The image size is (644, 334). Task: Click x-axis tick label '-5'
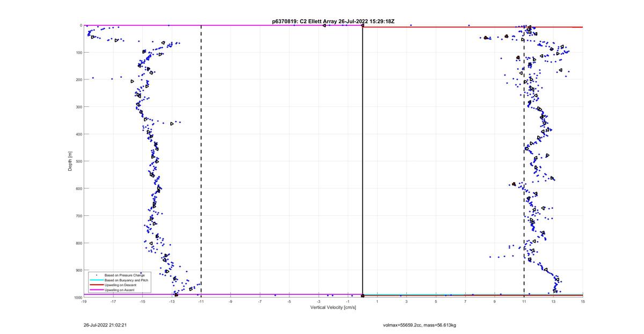pos(289,302)
